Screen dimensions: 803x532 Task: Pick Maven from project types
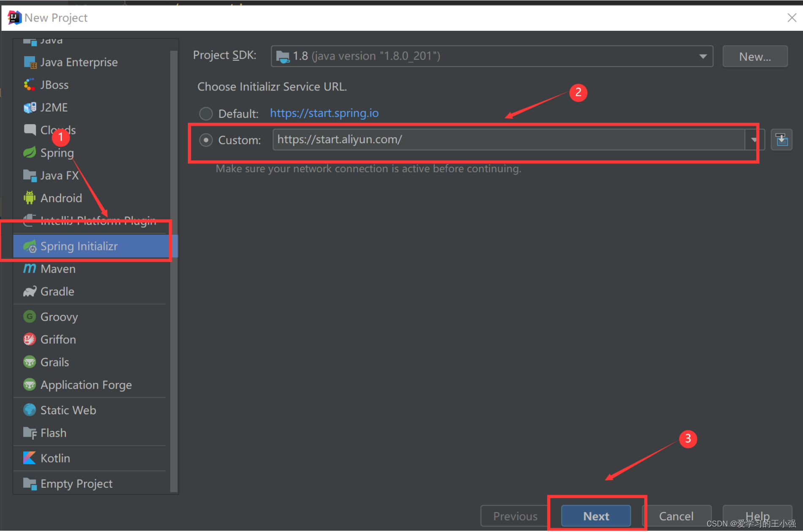coord(58,269)
